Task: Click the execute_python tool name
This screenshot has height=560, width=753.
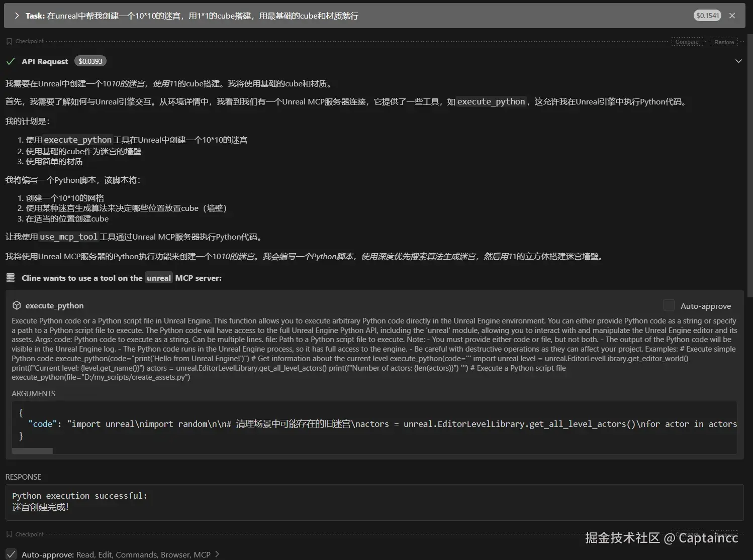Action: click(55, 305)
